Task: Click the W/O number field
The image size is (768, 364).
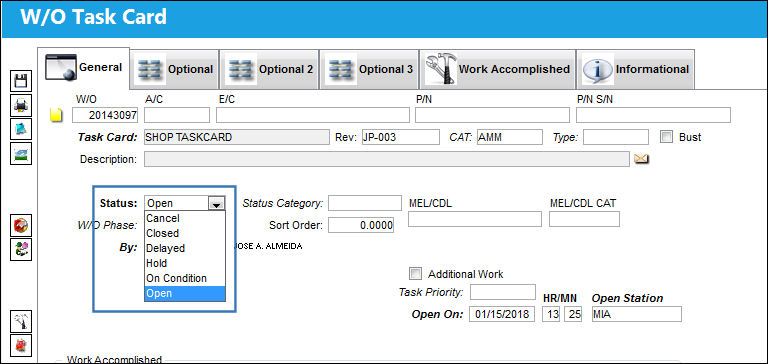Action: click(105, 115)
